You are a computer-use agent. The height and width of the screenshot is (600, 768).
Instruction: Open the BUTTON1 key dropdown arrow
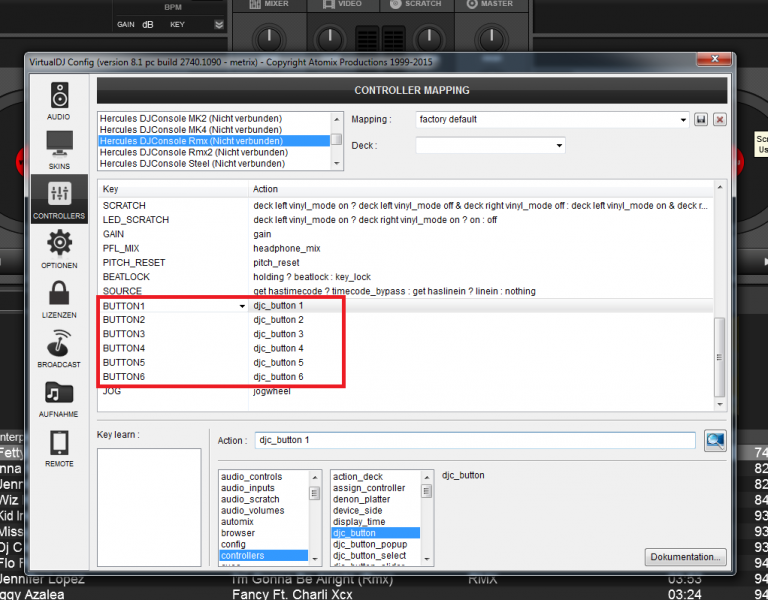point(242,306)
